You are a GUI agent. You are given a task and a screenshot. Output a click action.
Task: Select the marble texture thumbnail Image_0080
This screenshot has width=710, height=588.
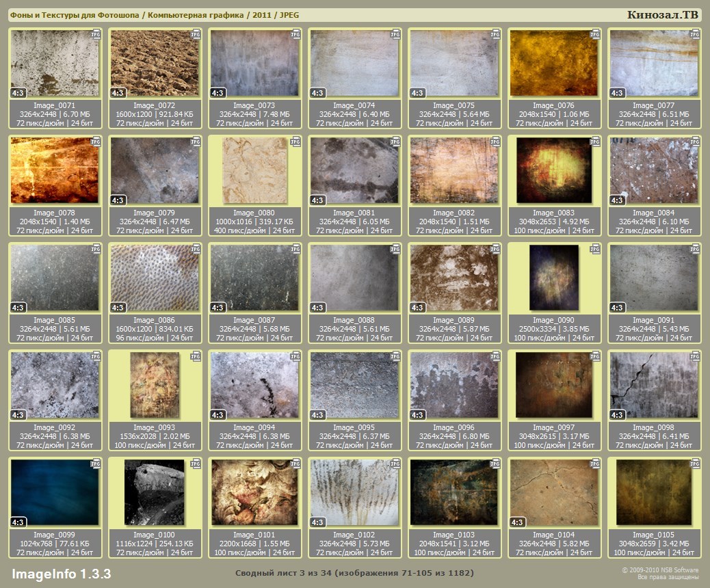pyautogui.click(x=254, y=170)
